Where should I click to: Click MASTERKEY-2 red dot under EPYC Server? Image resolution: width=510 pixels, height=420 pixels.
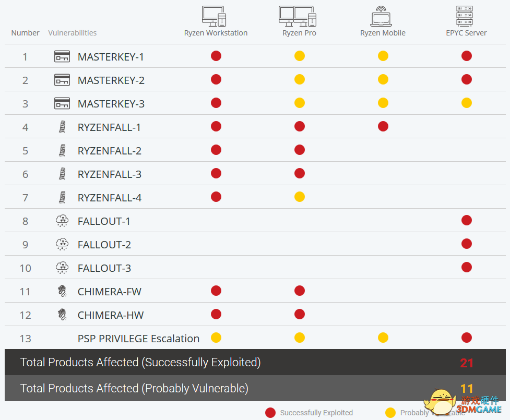(467, 79)
